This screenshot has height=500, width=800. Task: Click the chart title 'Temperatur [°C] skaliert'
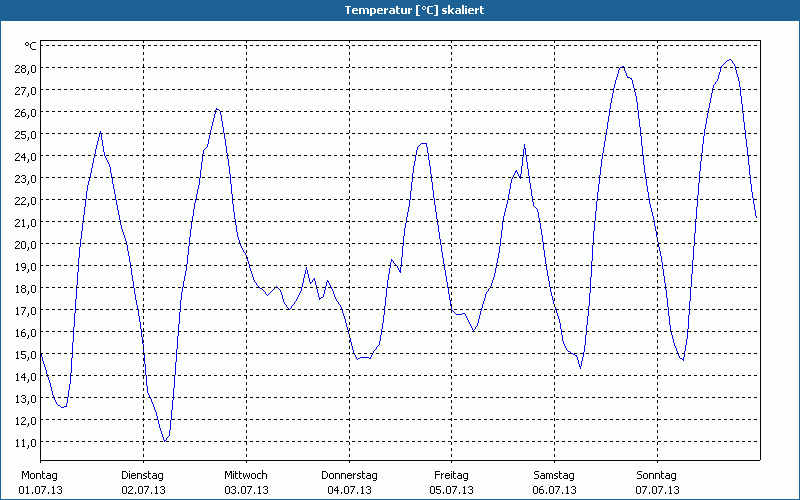pyautogui.click(x=414, y=10)
